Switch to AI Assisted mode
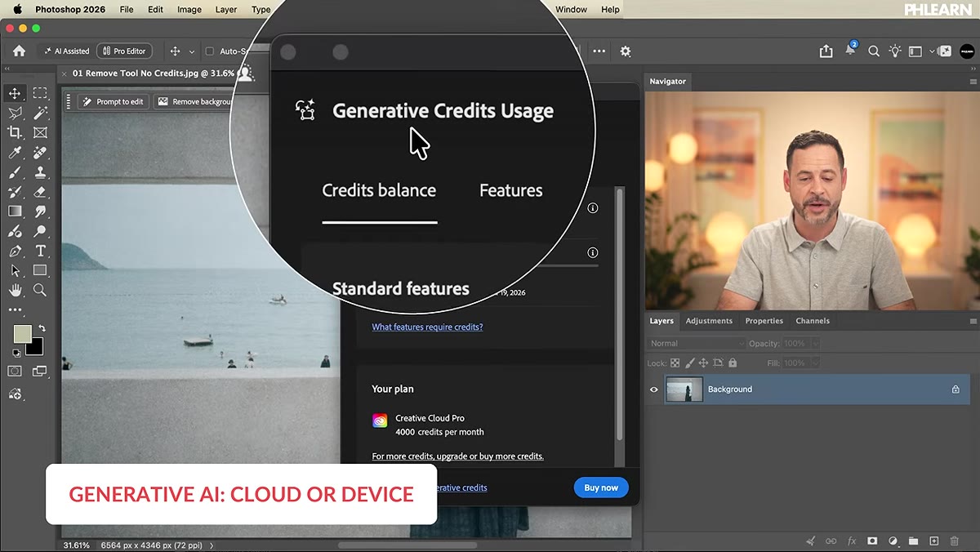The width and height of the screenshot is (980, 552). tap(66, 51)
